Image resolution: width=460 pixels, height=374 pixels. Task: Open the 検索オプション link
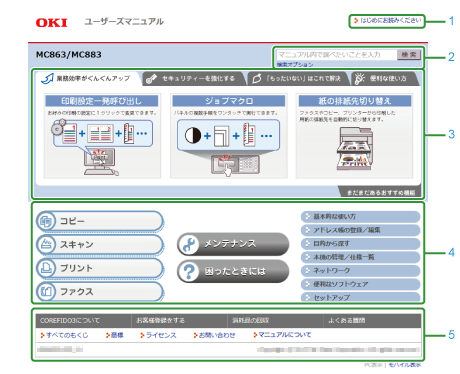(295, 64)
